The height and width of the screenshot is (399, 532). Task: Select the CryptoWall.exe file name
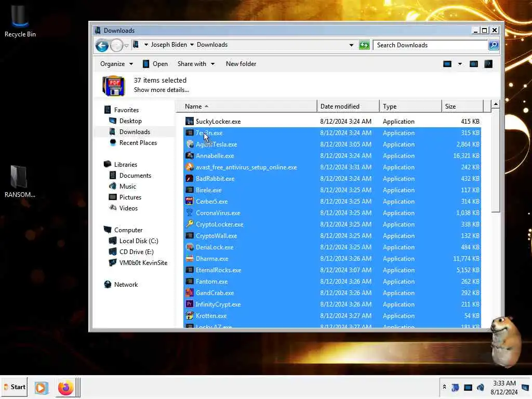pyautogui.click(x=216, y=236)
